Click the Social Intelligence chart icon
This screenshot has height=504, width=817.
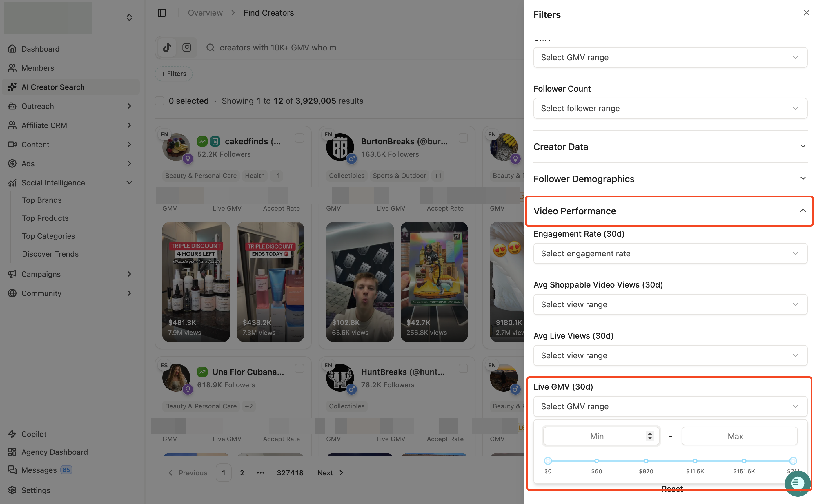click(x=12, y=183)
